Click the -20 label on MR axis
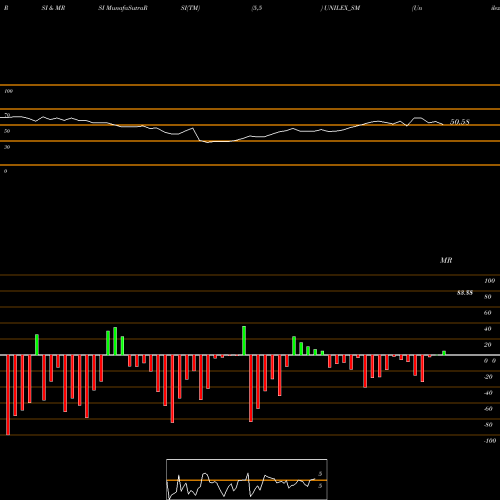 pos(488,377)
